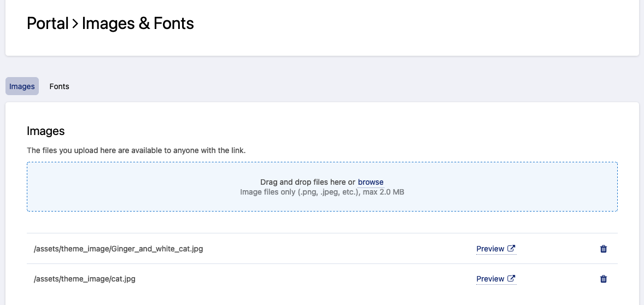Switch to the Fonts tab
The height and width of the screenshot is (305, 644).
59,86
